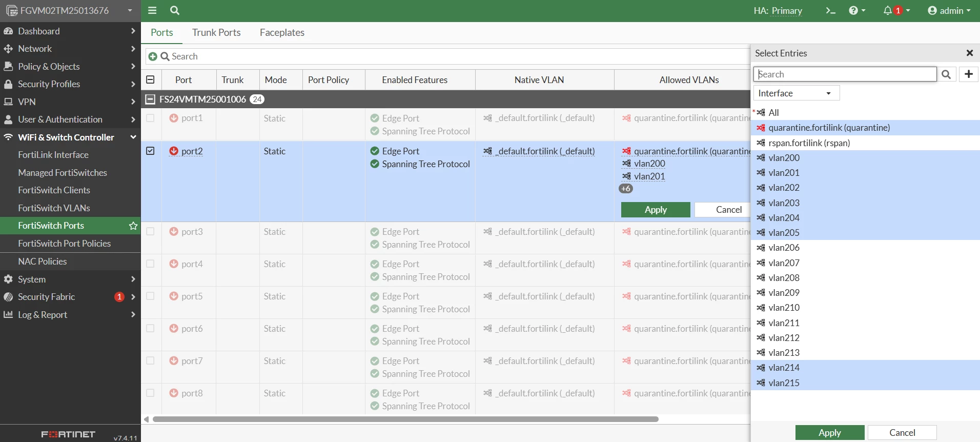Apply the port2 Allowed VLANs edit
Image resolution: width=980 pixels, height=442 pixels.
pos(656,210)
